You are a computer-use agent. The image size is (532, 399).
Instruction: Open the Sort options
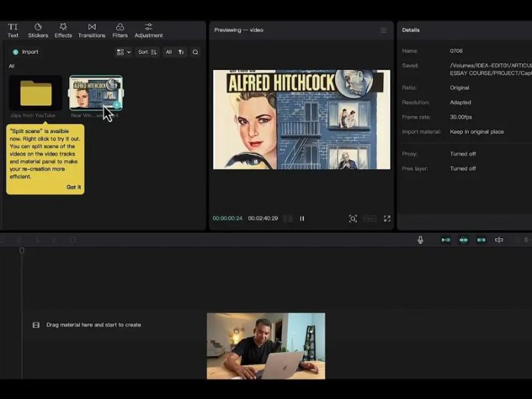pos(147,52)
